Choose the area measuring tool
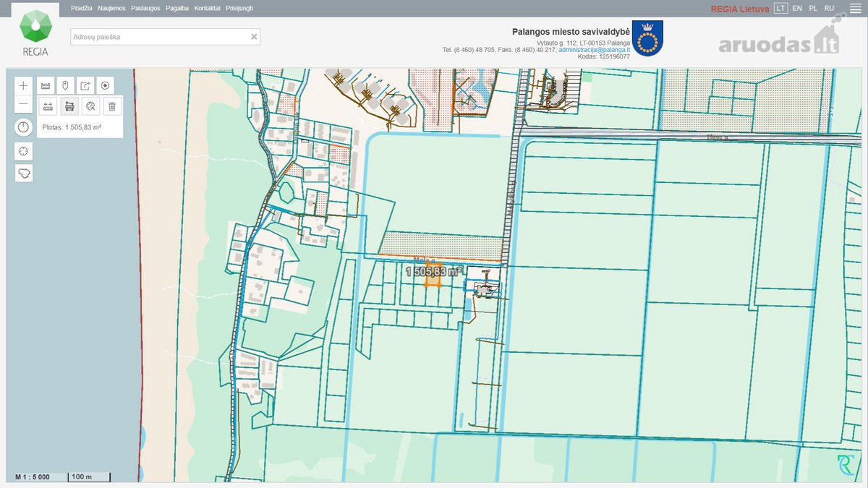This screenshot has width=868, height=488. point(69,106)
